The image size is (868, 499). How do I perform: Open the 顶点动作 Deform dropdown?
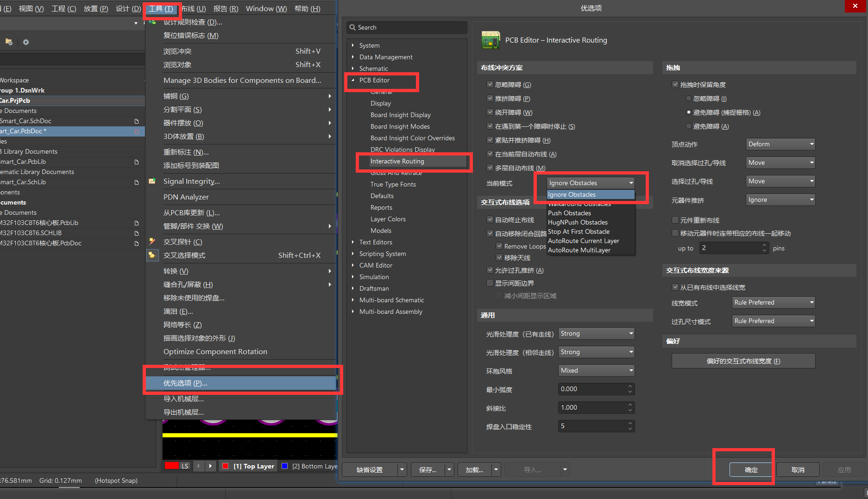click(x=780, y=144)
